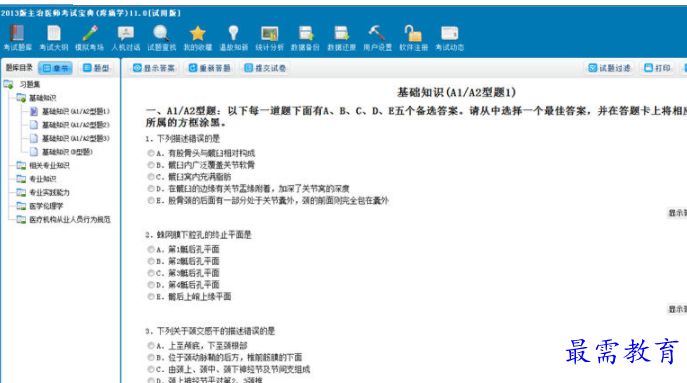The height and width of the screenshot is (383, 687).
Task: Select option A 上至颅底,下至颈根部
Action: (151, 346)
